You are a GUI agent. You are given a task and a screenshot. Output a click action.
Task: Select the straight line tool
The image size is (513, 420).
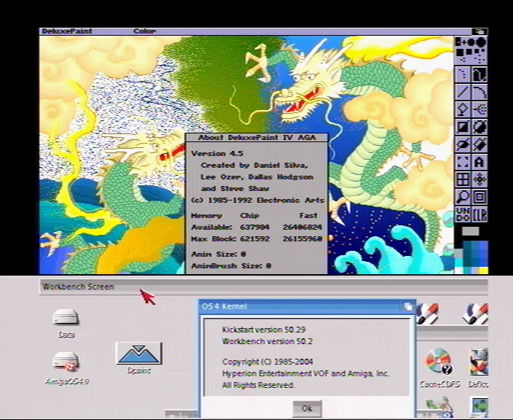[463, 92]
